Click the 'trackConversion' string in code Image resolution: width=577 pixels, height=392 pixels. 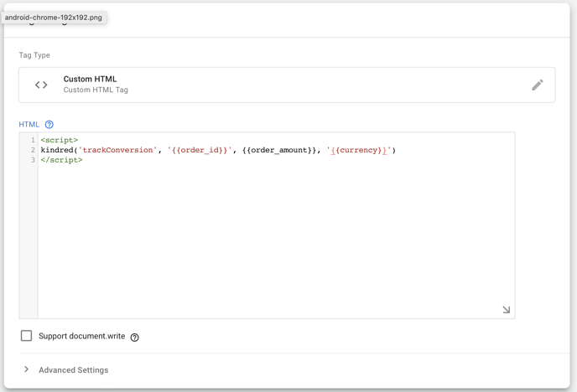click(x=117, y=151)
